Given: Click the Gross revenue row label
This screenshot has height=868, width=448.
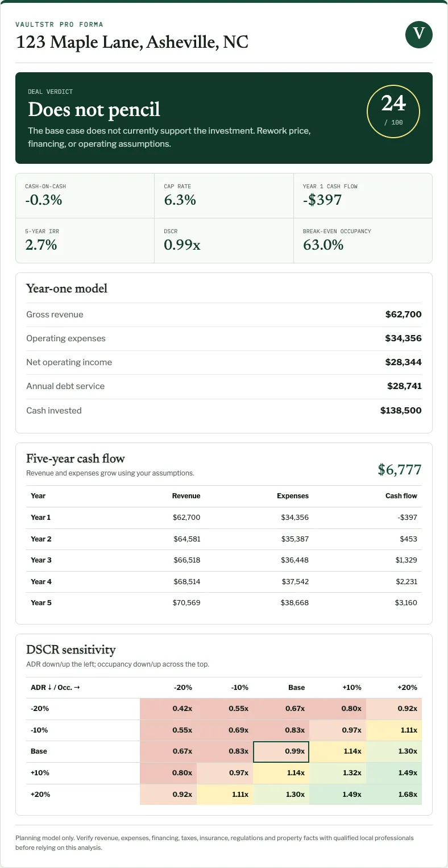Looking at the screenshot, I should click(55, 315).
